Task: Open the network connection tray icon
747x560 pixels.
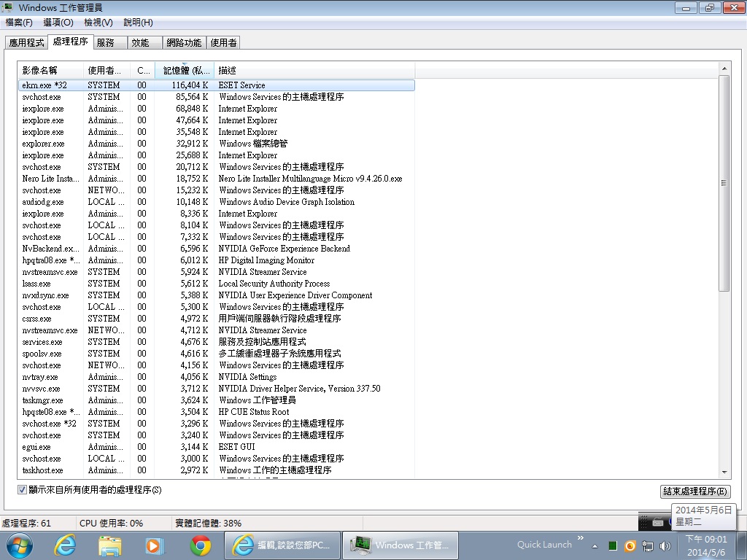Action: pyautogui.click(x=648, y=545)
